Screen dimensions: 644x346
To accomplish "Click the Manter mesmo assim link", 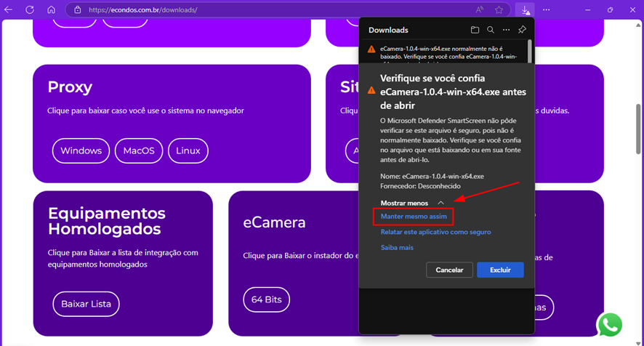I will pos(414,216).
